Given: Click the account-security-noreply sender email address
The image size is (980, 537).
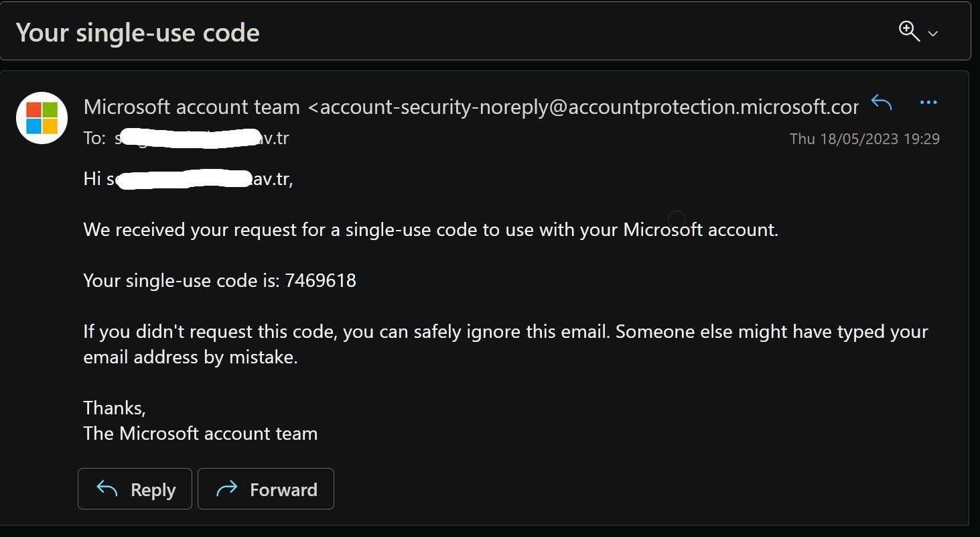Looking at the screenshot, I should (583, 107).
